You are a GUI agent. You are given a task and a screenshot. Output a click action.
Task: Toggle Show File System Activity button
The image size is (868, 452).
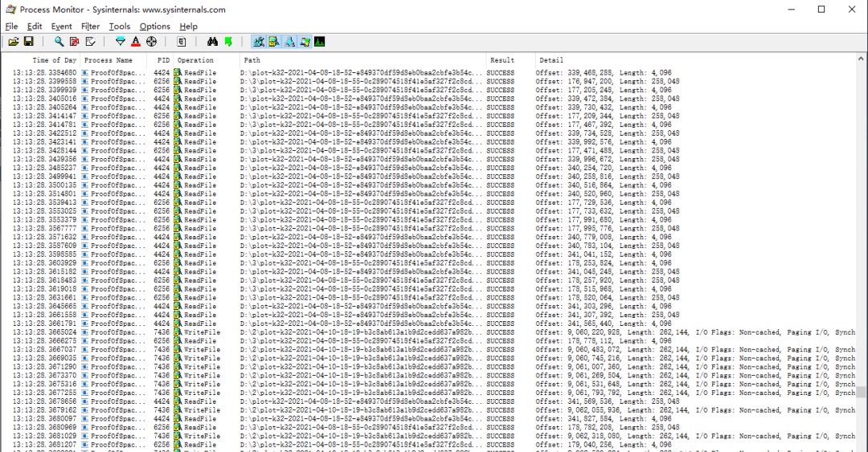pos(273,42)
